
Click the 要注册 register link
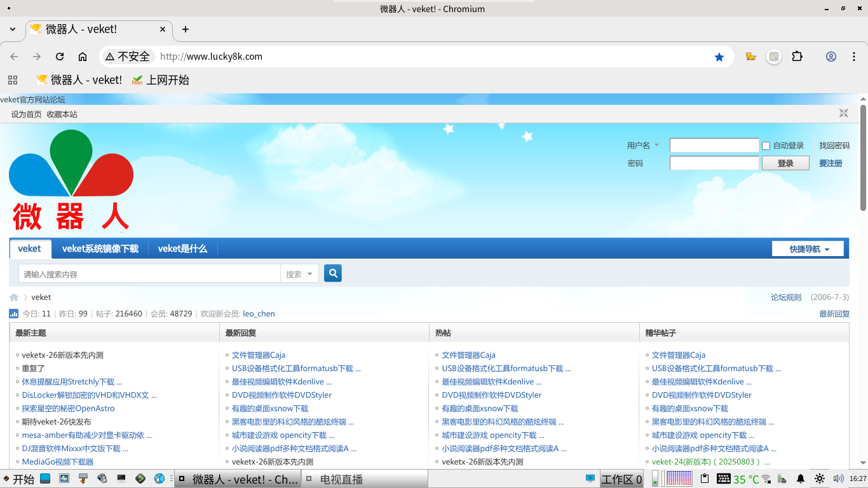coord(831,163)
